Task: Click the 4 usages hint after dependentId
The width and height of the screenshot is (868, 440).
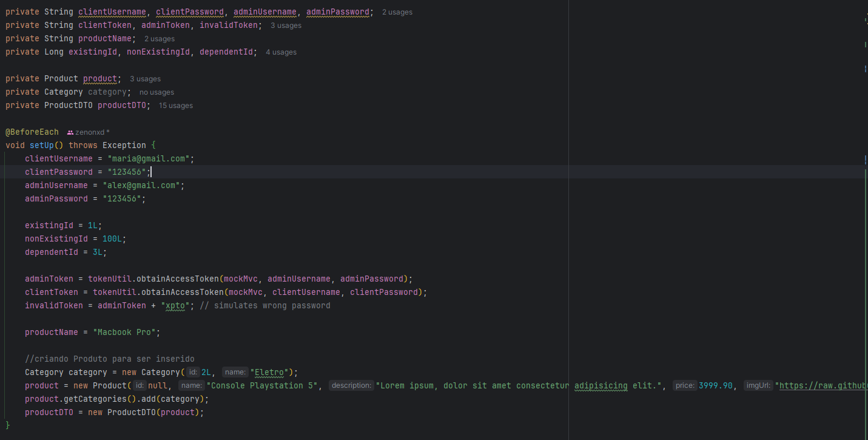Action: (x=281, y=52)
